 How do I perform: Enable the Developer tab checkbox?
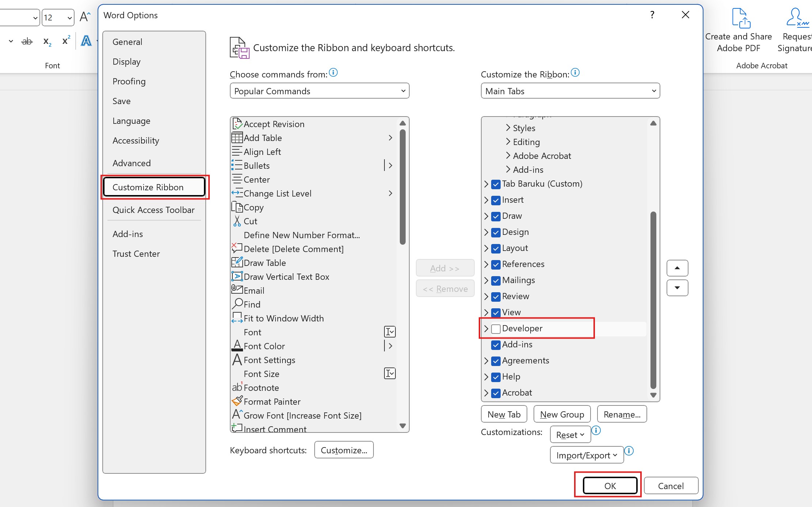496,328
